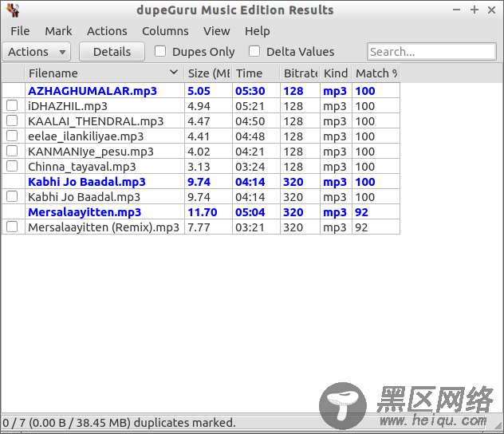This screenshot has height=434, width=504.
Task: Click the 11.70 size cell
Action: pos(208,212)
